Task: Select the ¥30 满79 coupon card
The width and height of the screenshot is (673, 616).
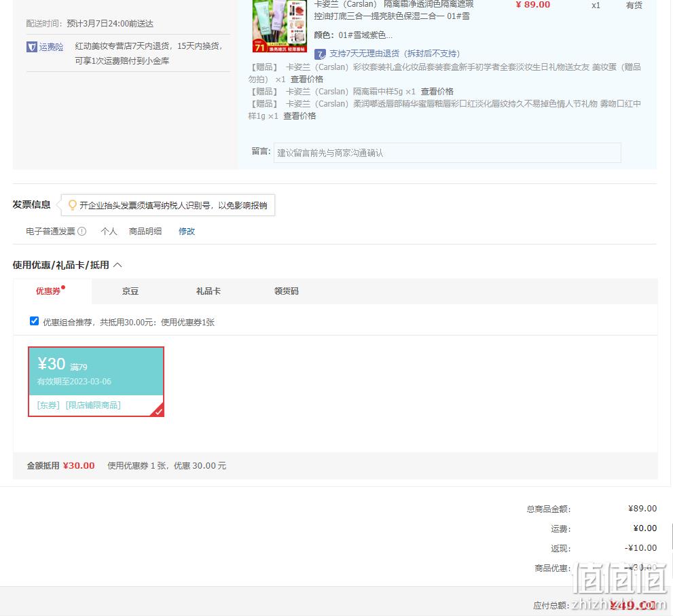Action: click(x=96, y=382)
